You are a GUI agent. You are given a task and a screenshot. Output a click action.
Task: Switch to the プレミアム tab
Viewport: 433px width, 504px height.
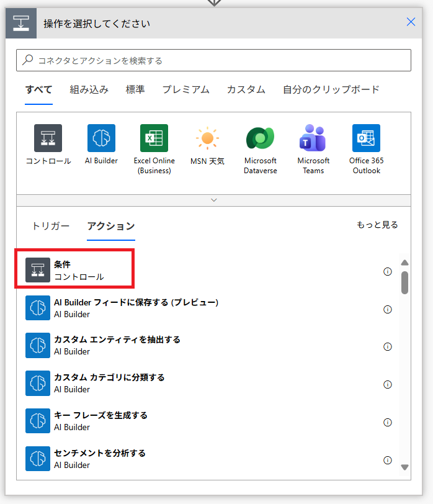(185, 89)
